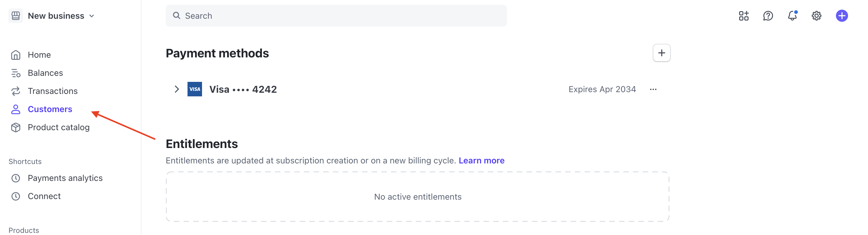Viewport: 868px width, 235px height.
Task: Click the Payments analytics shortcut icon
Action: tap(15, 178)
